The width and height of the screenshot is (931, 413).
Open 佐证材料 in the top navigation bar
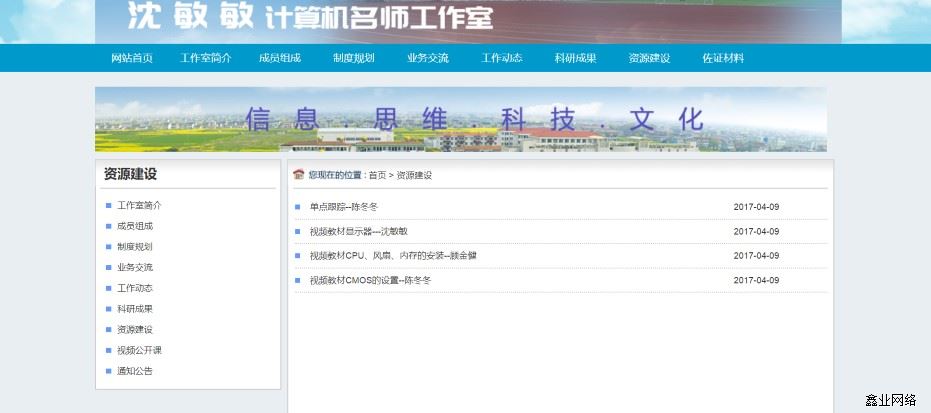point(723,58)
